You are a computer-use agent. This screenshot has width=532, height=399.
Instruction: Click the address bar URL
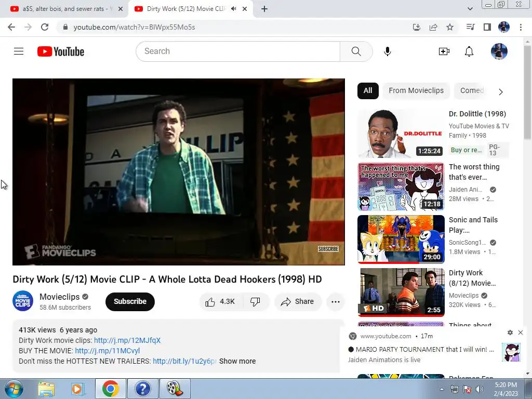click(x=135, y=27)
